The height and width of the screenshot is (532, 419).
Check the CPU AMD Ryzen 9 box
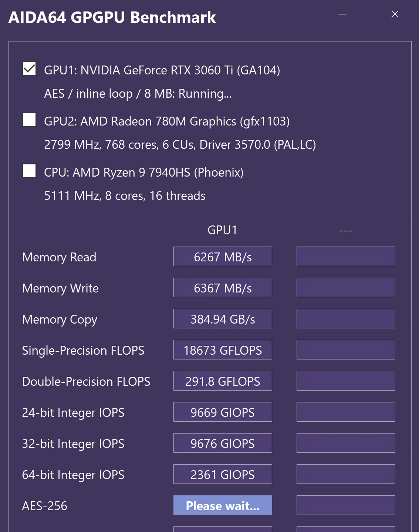(x=29, y=171)
